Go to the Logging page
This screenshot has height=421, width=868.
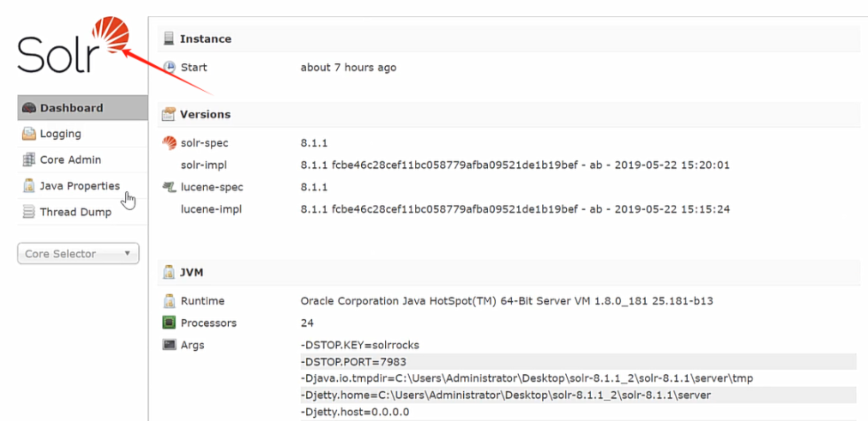tap(61, 134)
